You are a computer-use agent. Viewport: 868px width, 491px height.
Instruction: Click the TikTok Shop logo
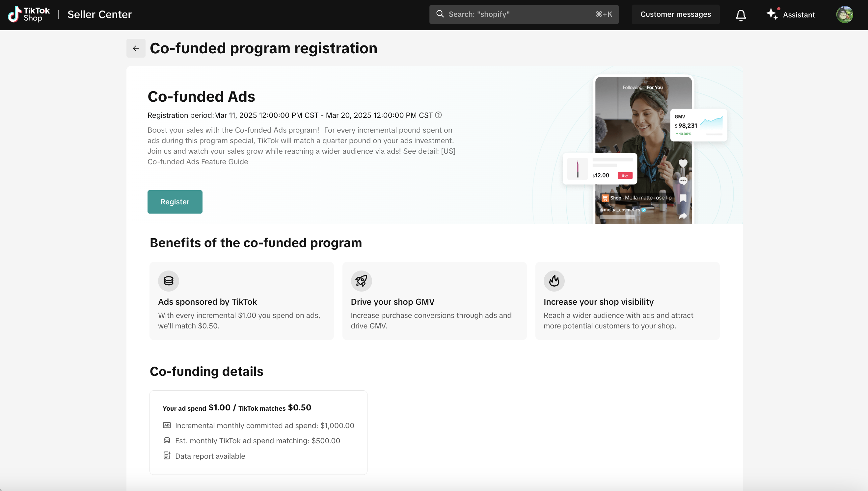[29, 14]
